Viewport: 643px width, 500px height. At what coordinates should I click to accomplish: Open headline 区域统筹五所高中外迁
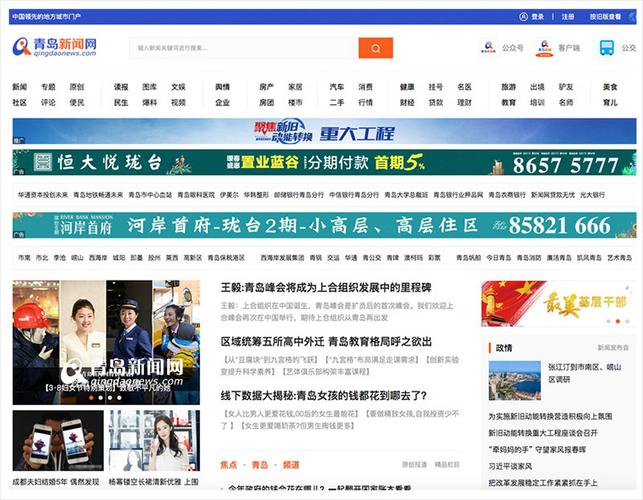point(326,342)
